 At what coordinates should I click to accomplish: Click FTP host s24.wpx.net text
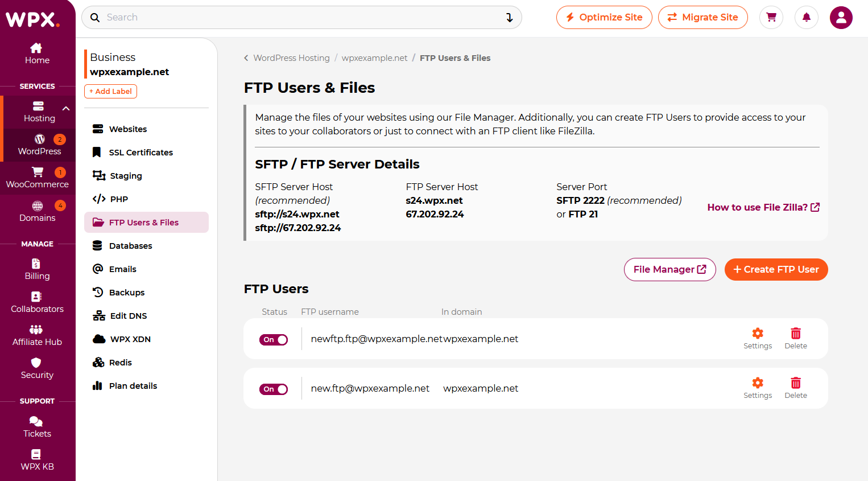pyautogui.click(x=434, y=200)
